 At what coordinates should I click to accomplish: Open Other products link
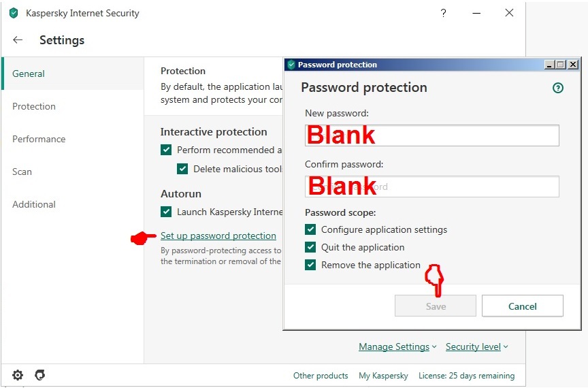[x=321, y=376]
